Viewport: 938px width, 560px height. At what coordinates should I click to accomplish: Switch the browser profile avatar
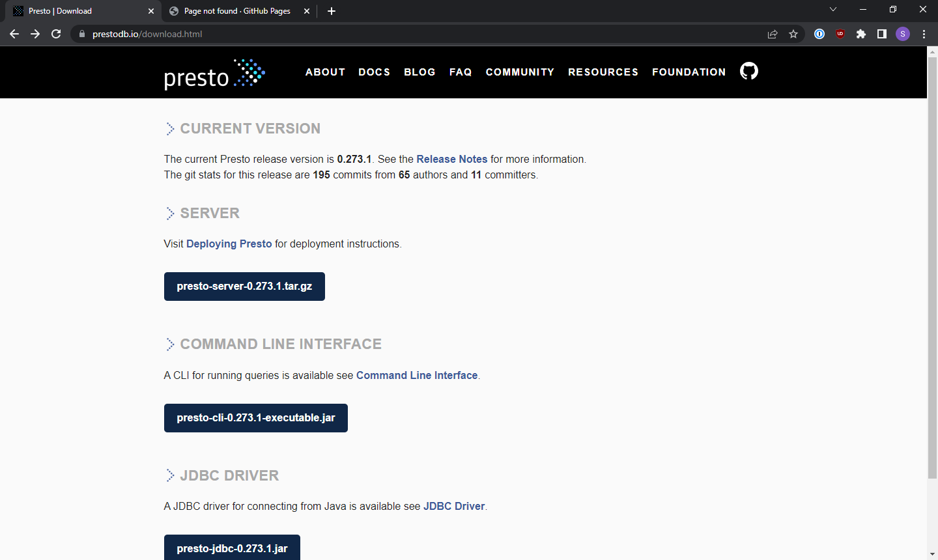pyautogui.click(x=903, y=34)
